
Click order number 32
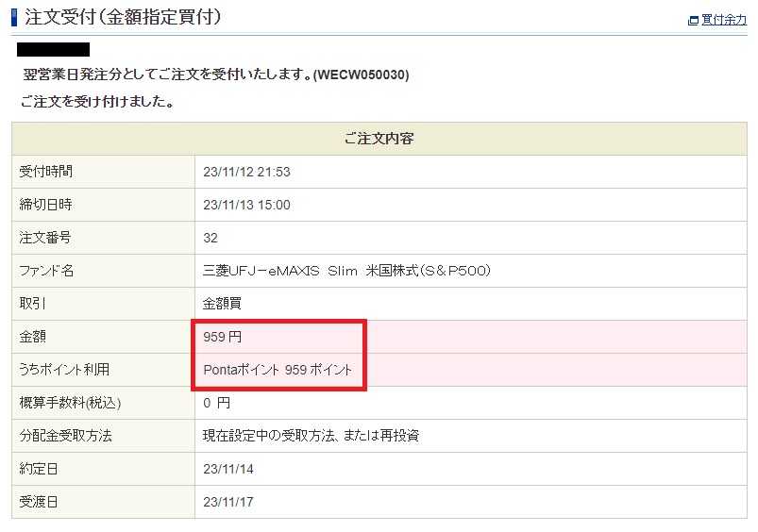211,238
